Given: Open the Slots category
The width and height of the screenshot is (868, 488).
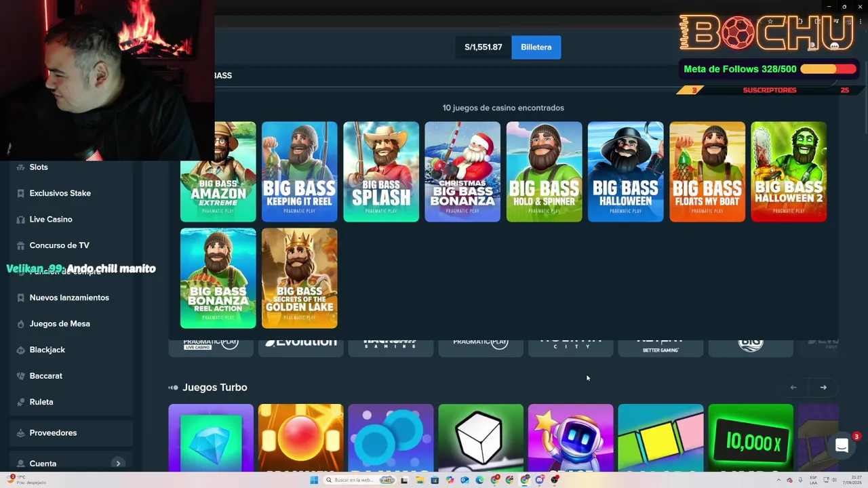Looking at the screenshot, I should pyautogui.click(x=39, y=167).
